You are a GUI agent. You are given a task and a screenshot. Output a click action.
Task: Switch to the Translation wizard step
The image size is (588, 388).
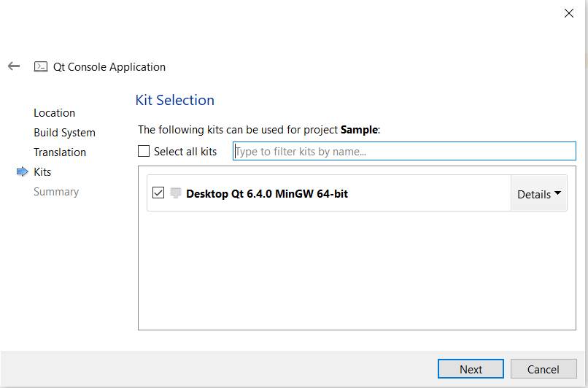(60, 152)
